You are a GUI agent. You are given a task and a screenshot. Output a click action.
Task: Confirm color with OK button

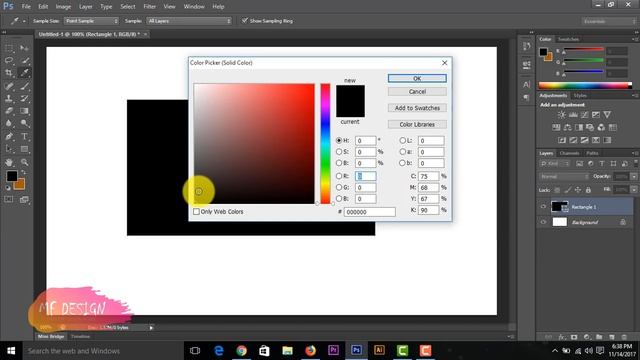point(417,78)
